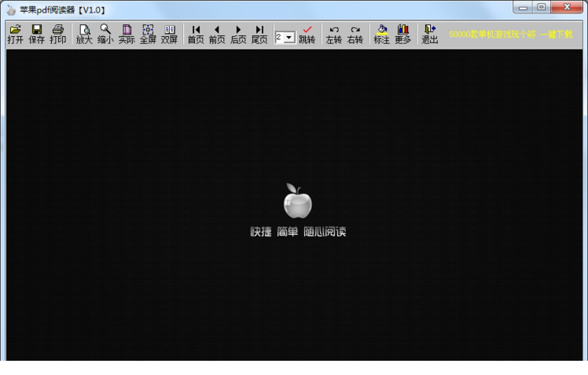This screenshot has height=375, width=588.
Task: Click the silver apple logo in viewer
Action: click(297, 201)
